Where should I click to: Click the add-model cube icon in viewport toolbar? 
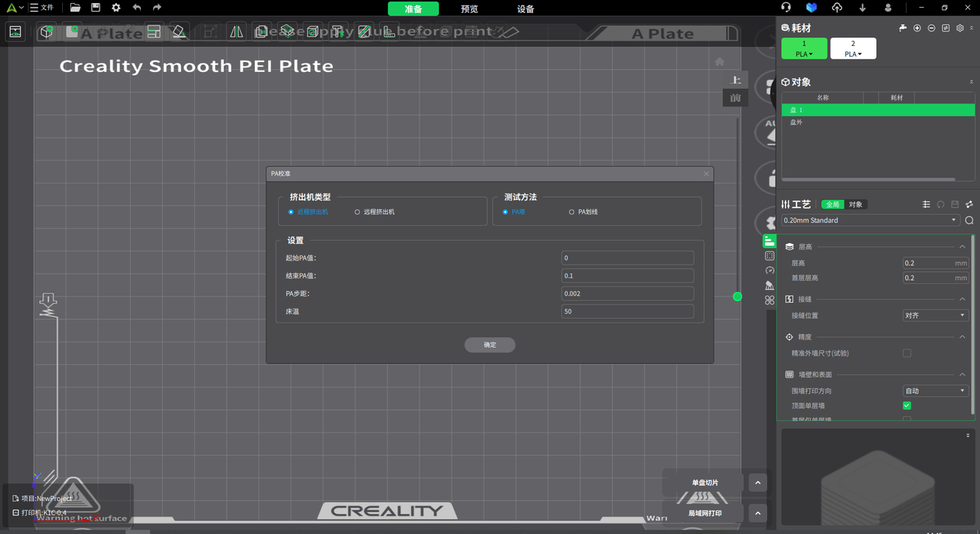coord(47,32)
